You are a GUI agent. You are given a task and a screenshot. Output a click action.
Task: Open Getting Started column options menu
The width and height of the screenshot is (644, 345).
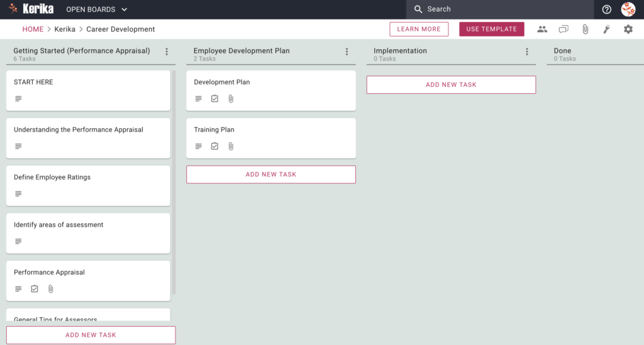167,52
